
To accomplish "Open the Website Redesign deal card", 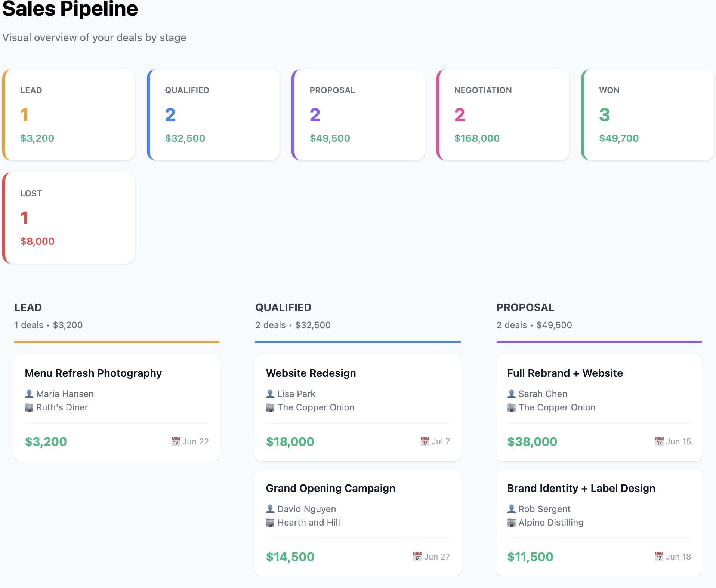I will coord(358,408).
